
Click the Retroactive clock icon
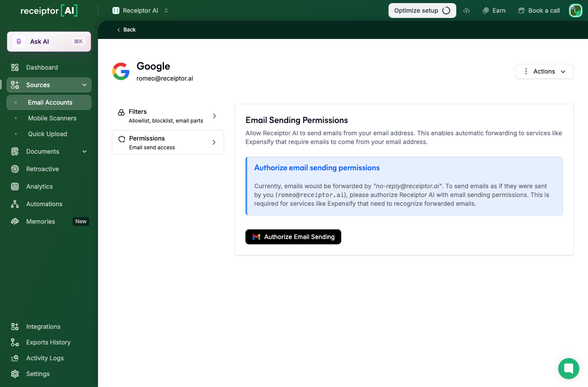click(15, 169)
